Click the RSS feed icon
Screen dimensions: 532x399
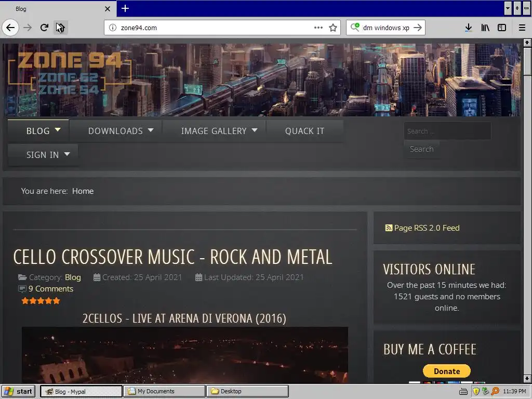pyautogui.click(x=389, y=228)
